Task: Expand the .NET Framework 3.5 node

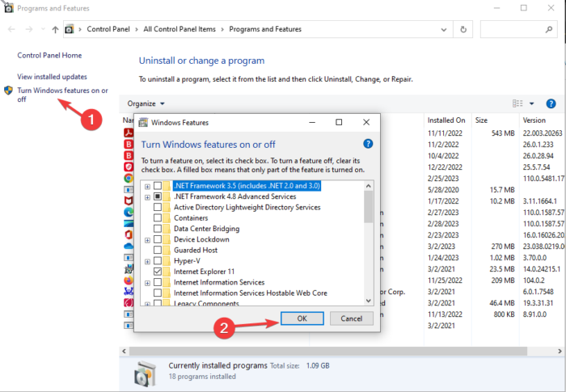Action: point(147,187)
